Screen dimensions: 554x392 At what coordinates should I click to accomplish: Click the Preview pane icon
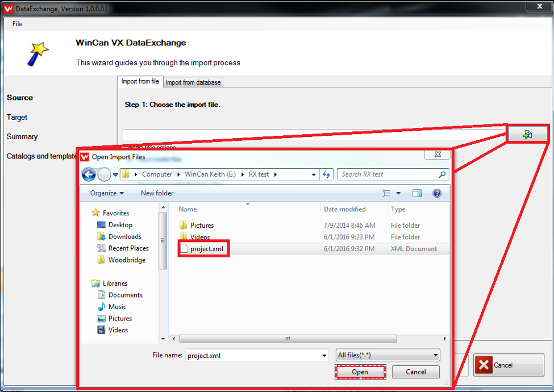pos(417,193)
